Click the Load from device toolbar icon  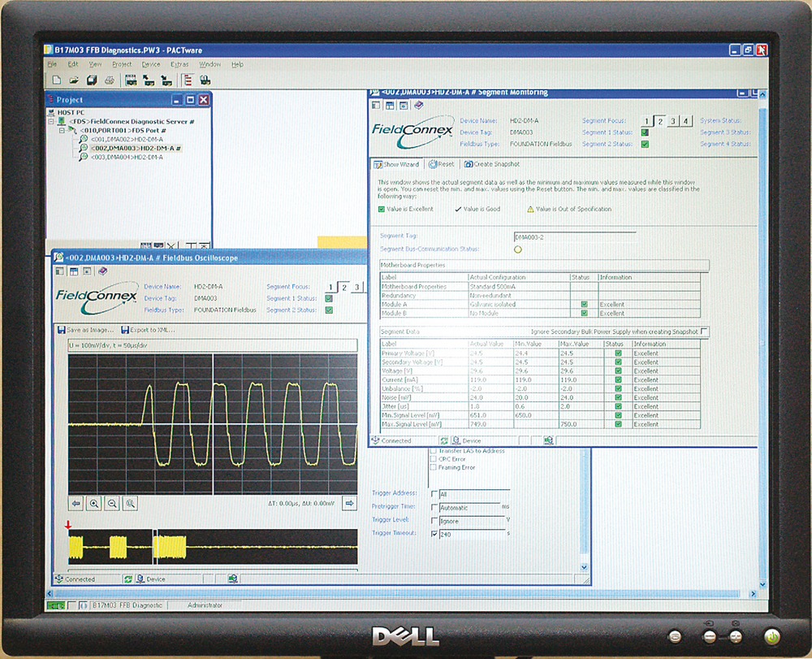(149, 80)
